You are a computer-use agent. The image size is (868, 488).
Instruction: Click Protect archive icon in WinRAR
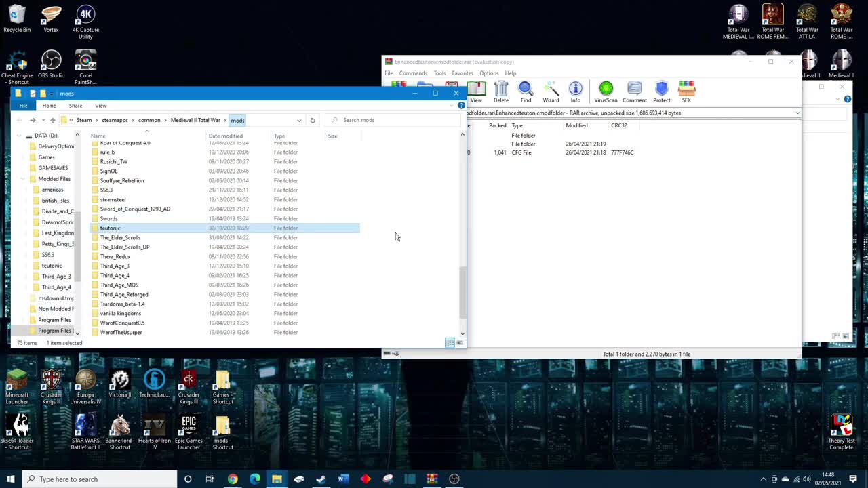click(662, 92)
